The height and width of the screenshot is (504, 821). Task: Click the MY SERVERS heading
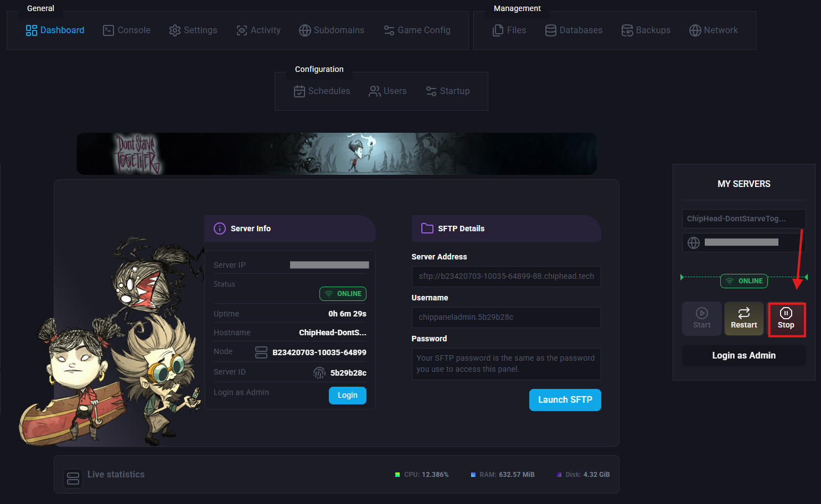[x=744, y=184]
